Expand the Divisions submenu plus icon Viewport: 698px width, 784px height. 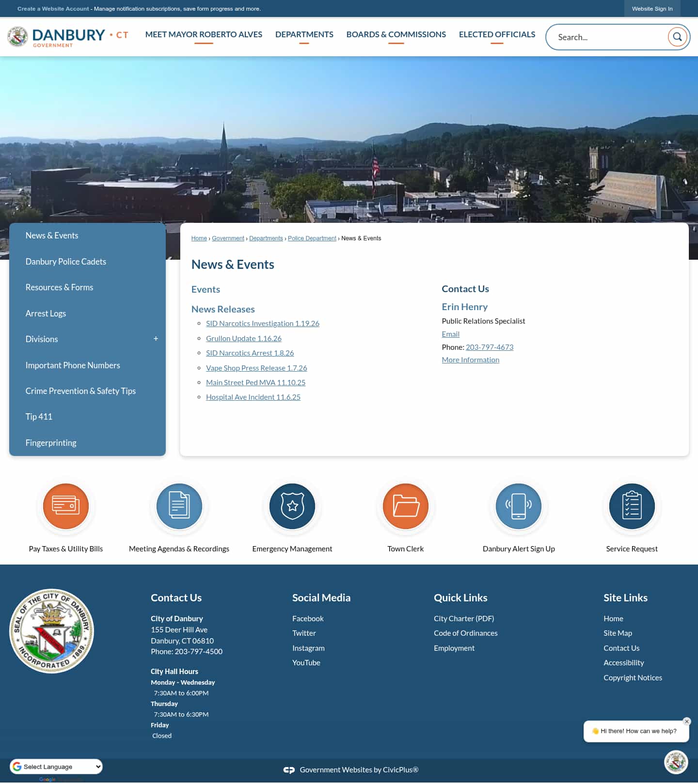tap(156, 339)
